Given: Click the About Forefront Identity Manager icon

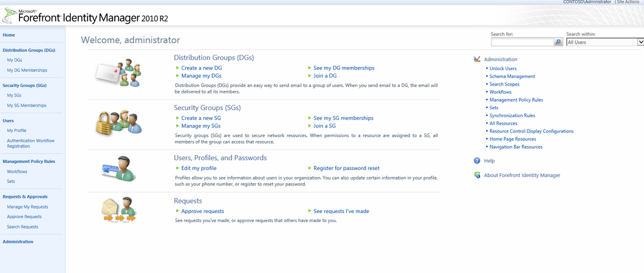Looking at the screenshot, I should coord(477,175).
